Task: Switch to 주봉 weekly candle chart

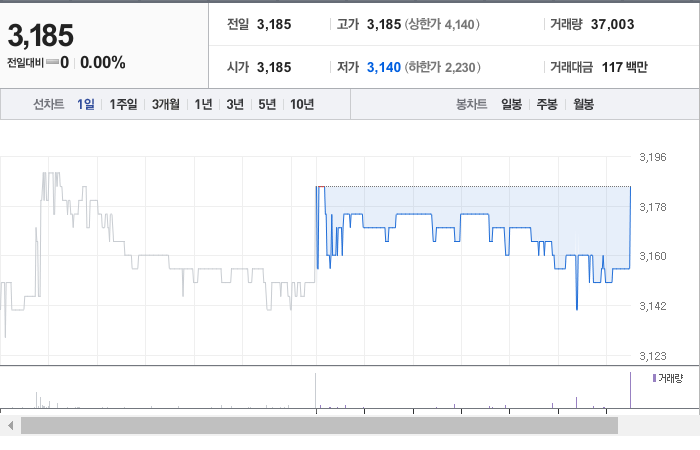Action: 547,104
